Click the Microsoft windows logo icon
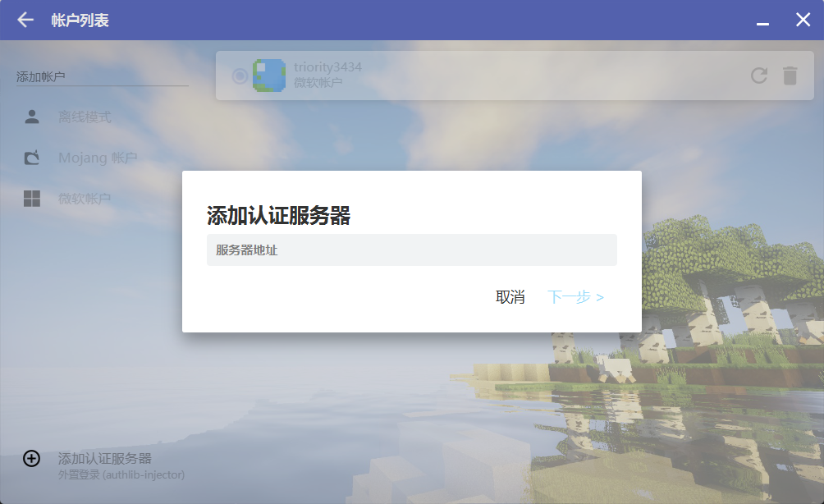Image resolution: width=824 pixels, height=504 pixels. [x=32, y=199]
